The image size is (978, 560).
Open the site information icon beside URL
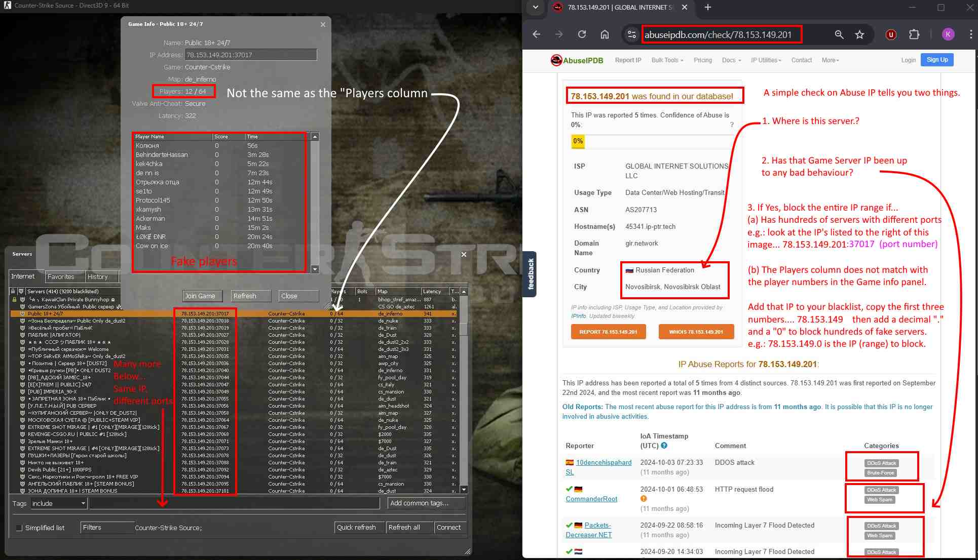[631, 34]
